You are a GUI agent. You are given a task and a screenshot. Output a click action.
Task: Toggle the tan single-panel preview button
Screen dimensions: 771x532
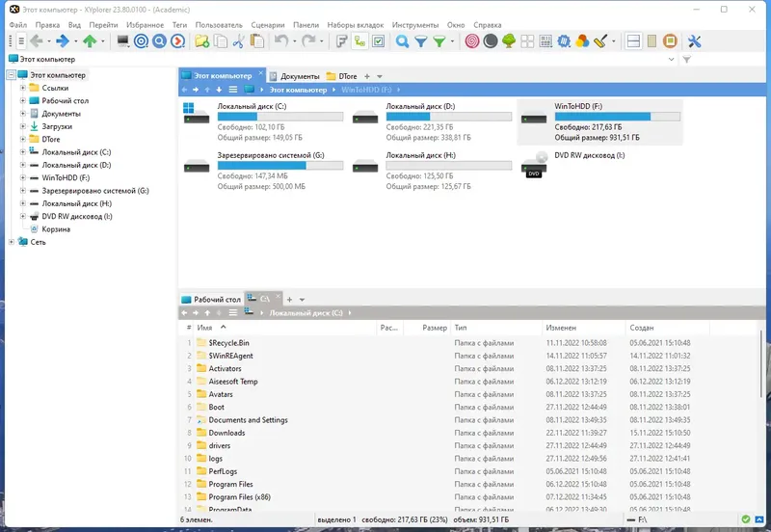pyautogui.click(x=651, y=41)
